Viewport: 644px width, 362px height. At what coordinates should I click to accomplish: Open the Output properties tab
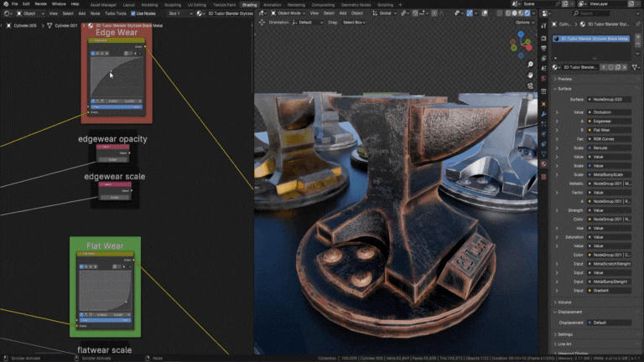543,49
